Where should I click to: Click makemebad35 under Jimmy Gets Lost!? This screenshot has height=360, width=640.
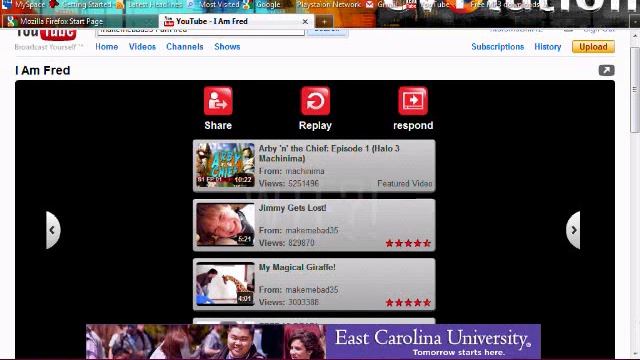tap(312, 230)
